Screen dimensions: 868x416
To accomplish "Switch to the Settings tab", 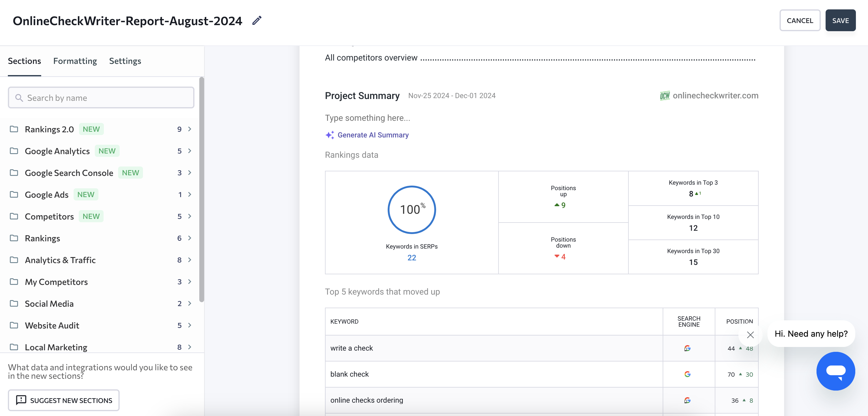I will (x=125, y=61).
